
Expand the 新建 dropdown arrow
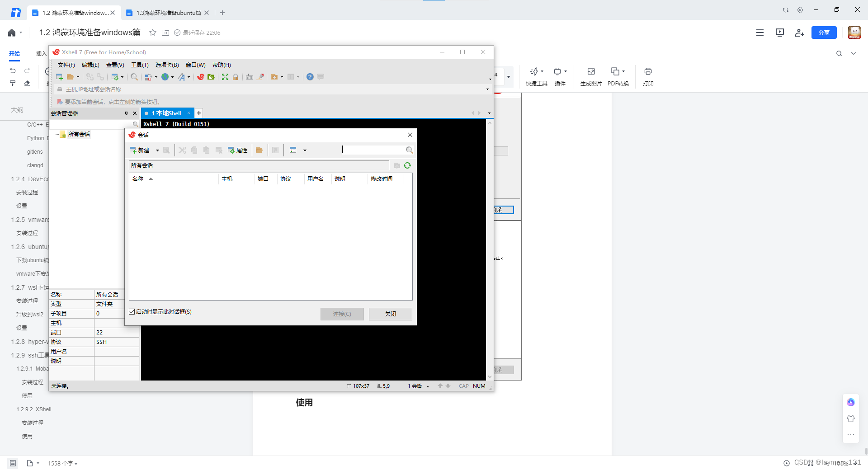pos(157,150)
